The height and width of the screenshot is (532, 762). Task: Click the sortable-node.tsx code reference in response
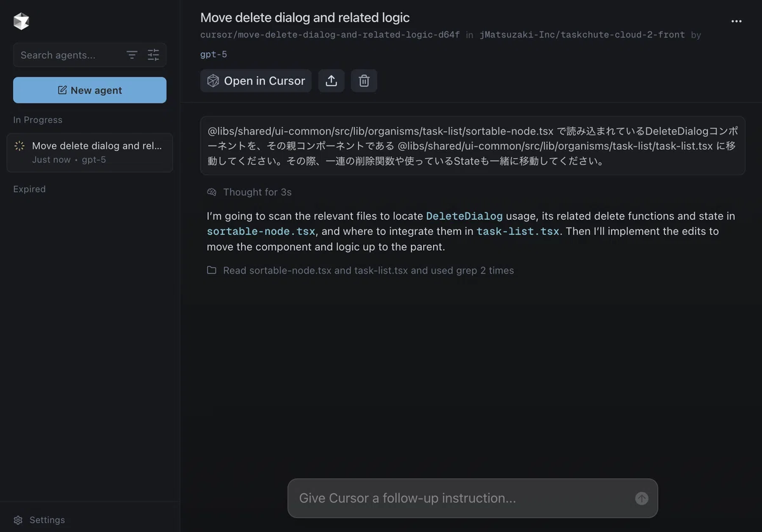[x=261, y=232]
